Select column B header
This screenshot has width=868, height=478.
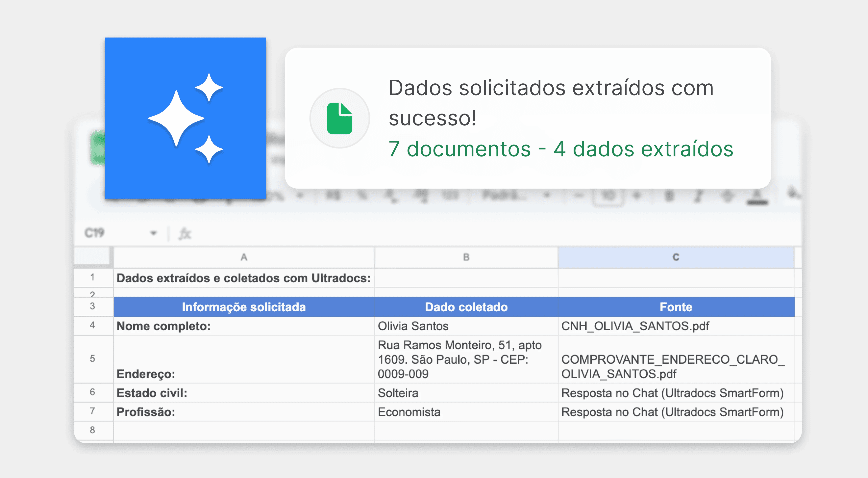coord(466,257)
